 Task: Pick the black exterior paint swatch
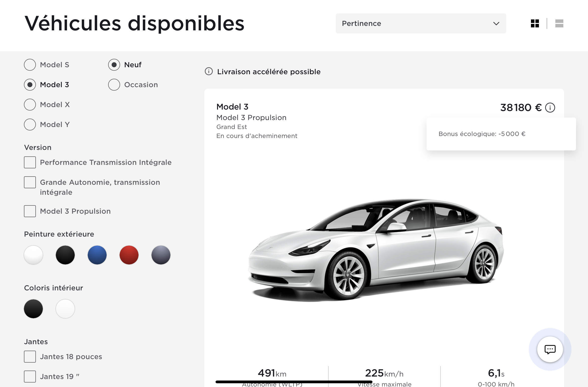click(65, 255)
